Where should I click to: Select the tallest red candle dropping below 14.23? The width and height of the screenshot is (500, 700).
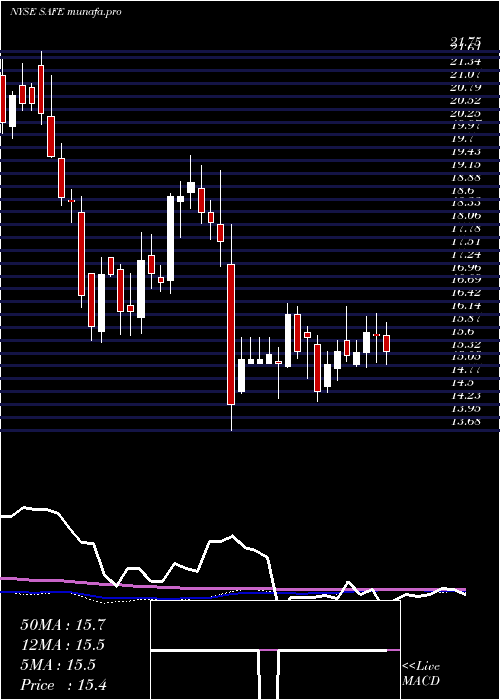click(231, 334)
